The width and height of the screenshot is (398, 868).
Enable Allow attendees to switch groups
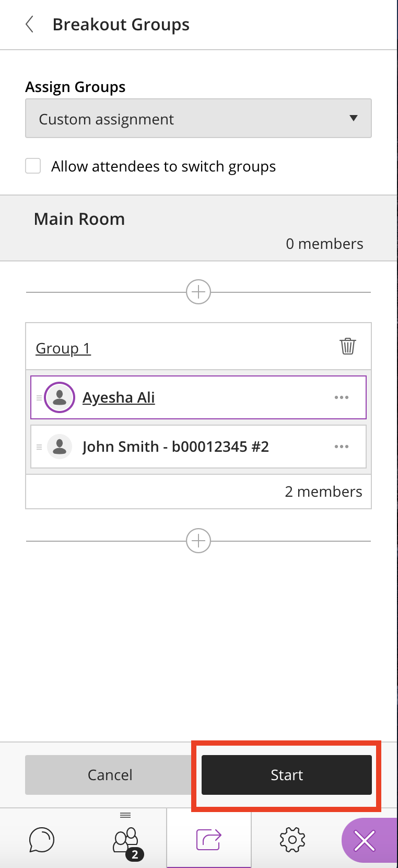pos(33,166)
